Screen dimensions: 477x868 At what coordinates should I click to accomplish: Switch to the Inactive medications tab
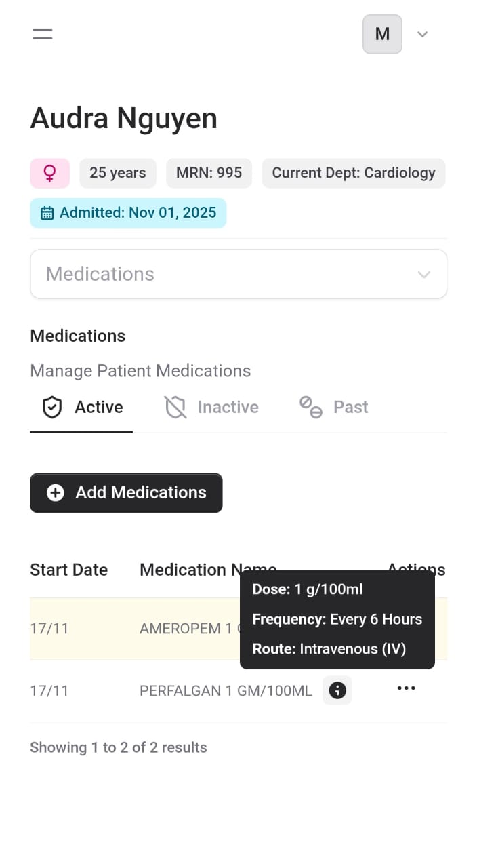point(228,407)
